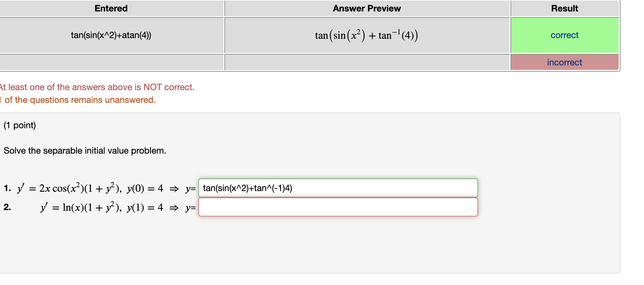Select the green "correct" result cell
Screen dimensions: 644x285
(565, 35)
